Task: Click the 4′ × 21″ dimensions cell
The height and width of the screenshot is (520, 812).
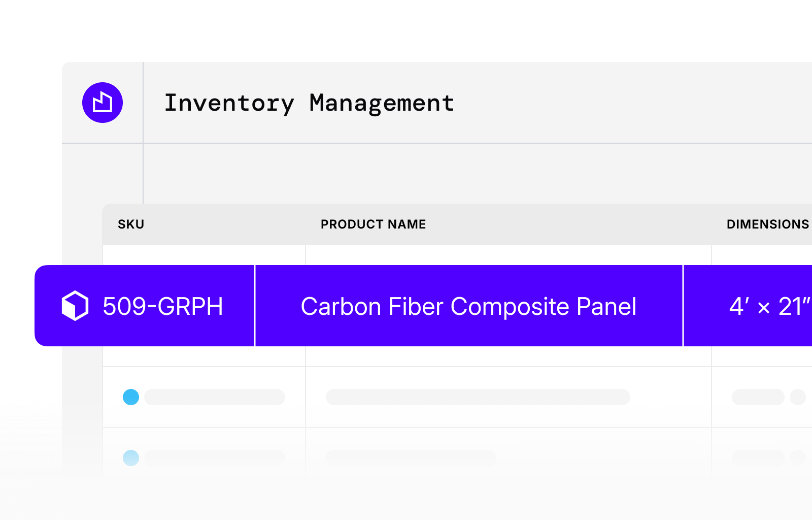Action: click(769, 306)
